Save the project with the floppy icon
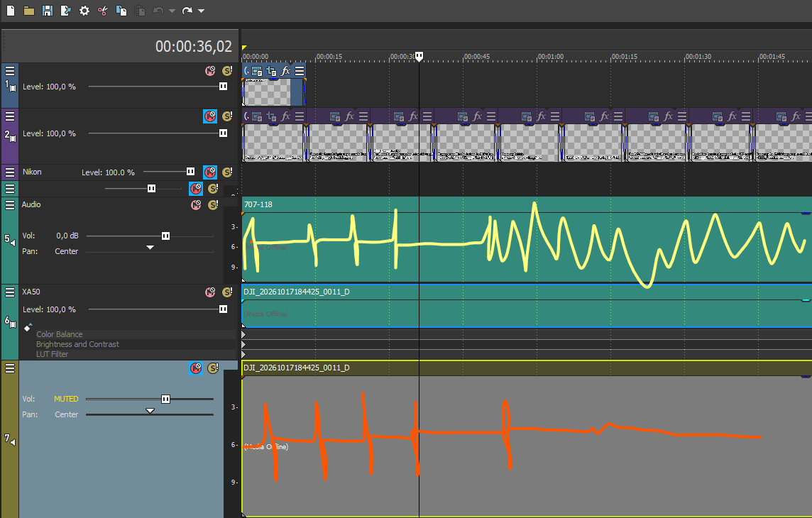 click(x=47, y=11)
